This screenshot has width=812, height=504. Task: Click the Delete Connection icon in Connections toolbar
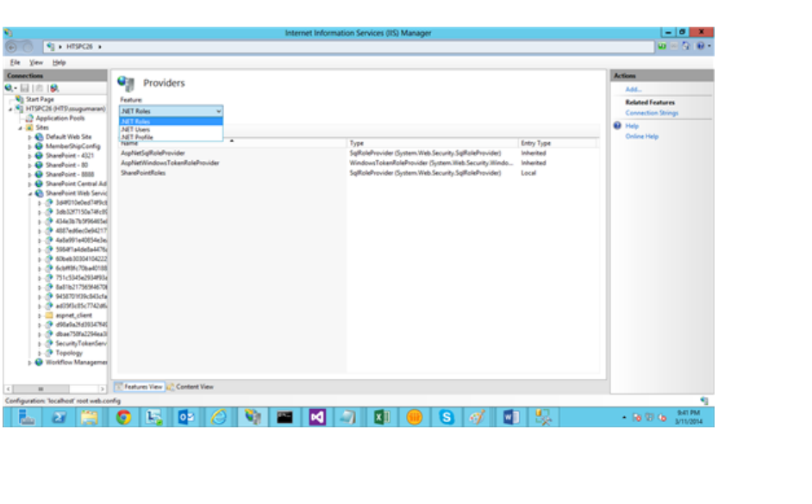coord(54,88)
